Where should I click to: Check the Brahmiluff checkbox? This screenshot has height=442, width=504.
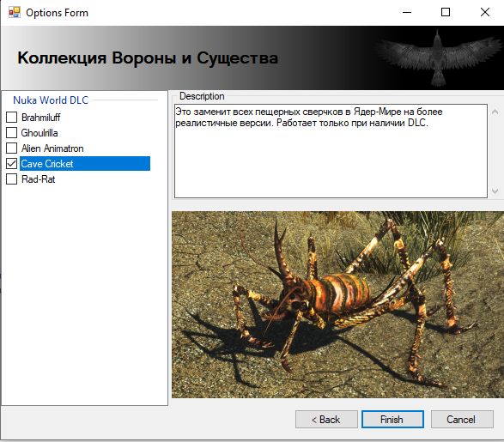[11, 118]
